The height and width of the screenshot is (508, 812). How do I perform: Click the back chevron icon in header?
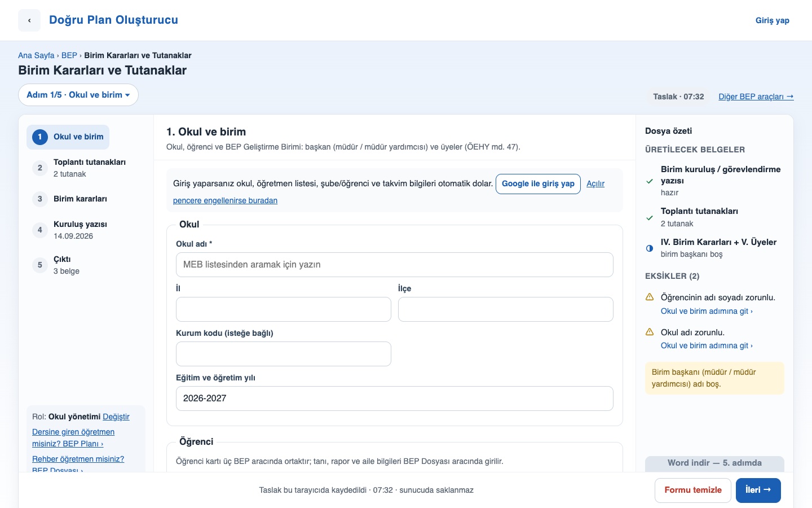29,20
